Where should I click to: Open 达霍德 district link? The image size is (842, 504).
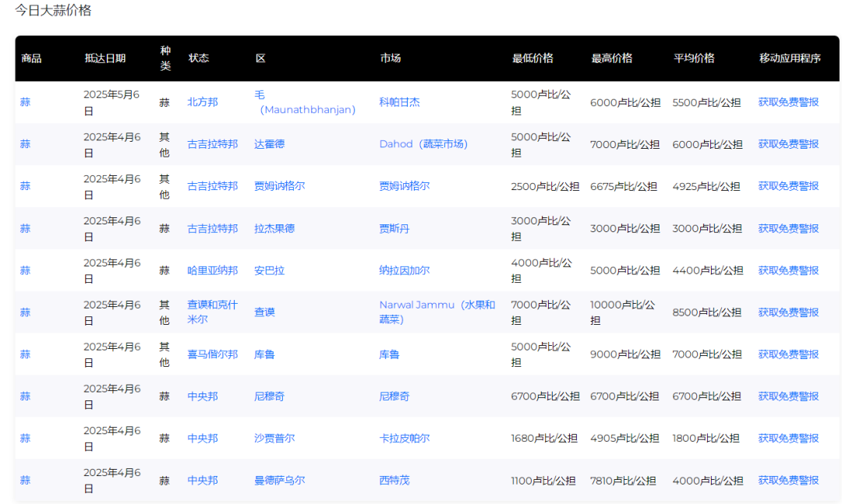[269, 144]
